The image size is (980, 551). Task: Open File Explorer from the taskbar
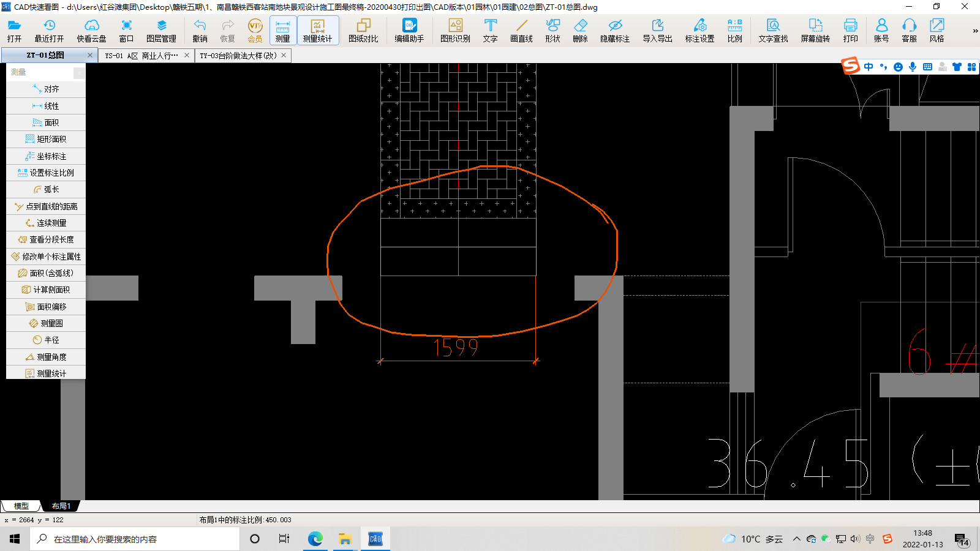pyautogui.click(x=345, y=539)
